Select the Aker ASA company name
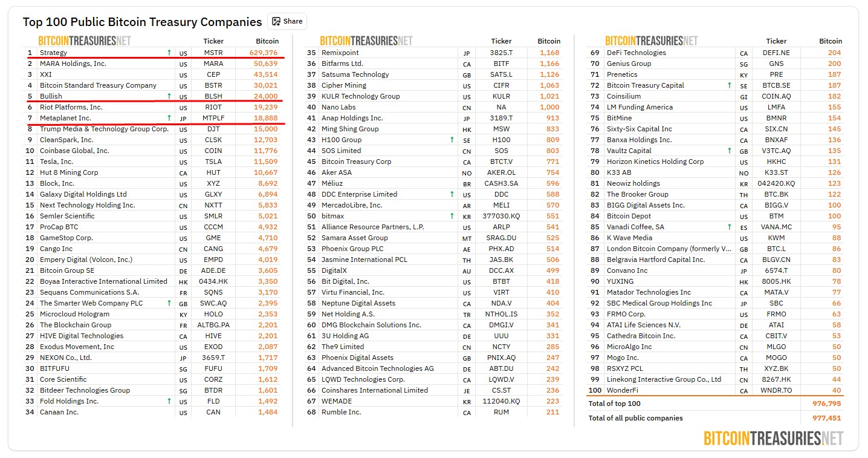This screenshot has height=458, width=868. click(337, 172)
